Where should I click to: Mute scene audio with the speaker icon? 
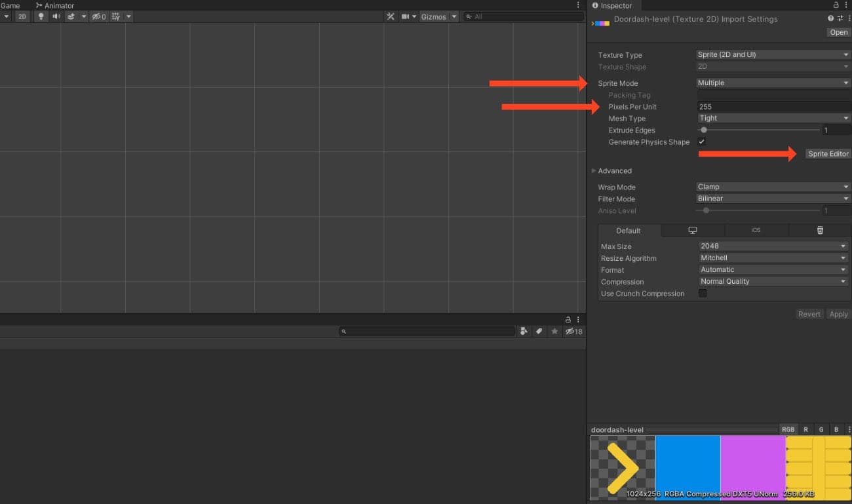pos(56,16)
